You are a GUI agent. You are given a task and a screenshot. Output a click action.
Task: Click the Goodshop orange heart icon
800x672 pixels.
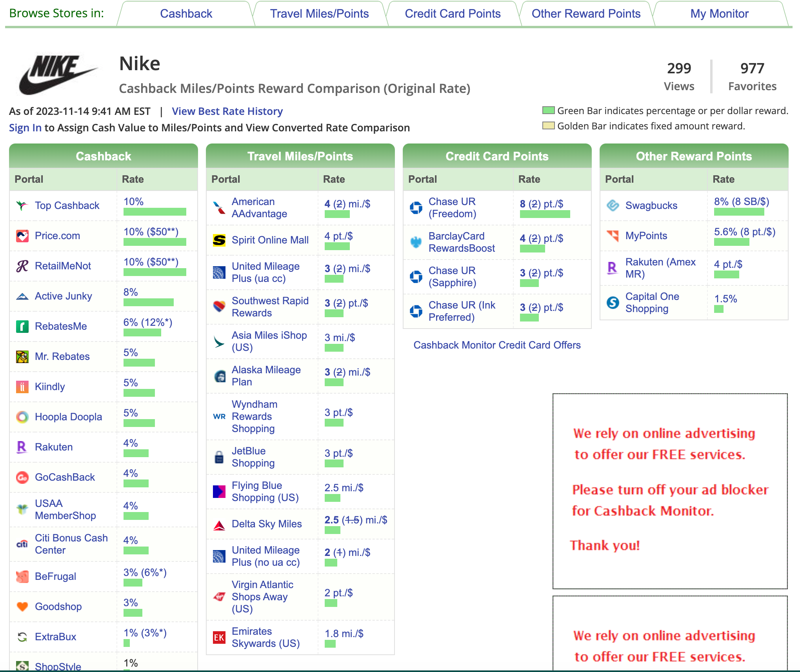point(22,607)
